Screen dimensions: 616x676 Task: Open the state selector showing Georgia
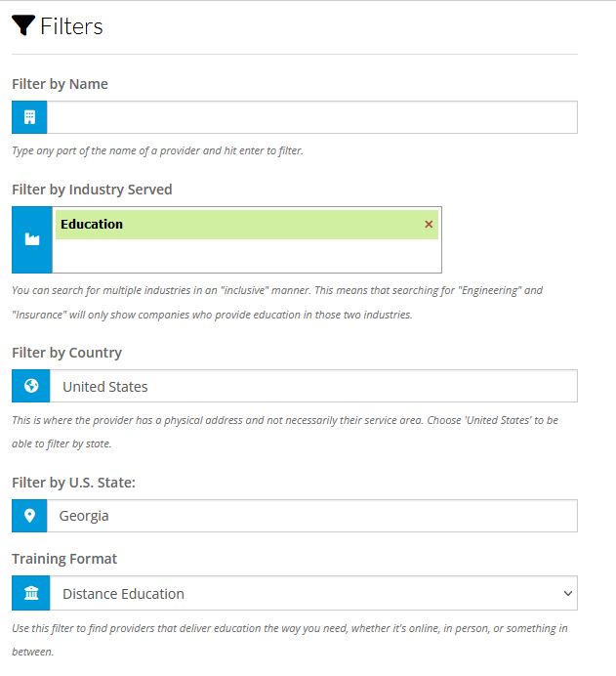click(x=311, y=516)
